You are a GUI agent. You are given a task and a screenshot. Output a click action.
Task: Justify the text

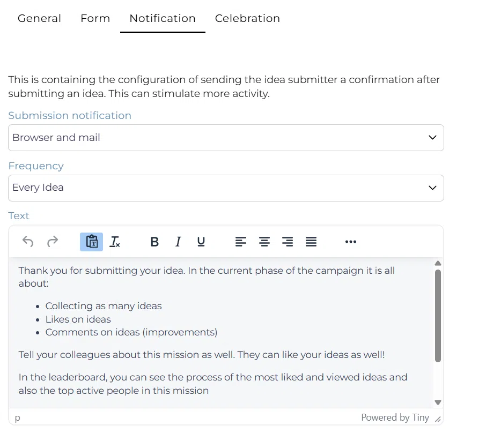[311, 242]
